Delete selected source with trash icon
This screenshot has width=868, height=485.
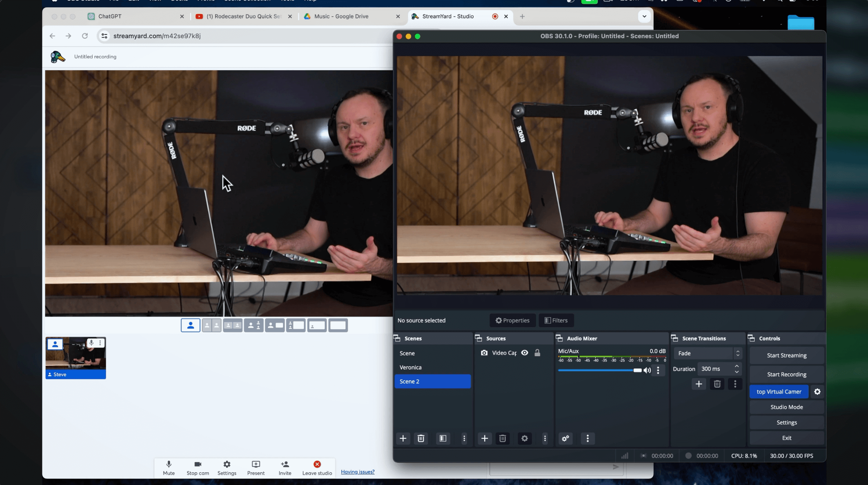click(x=502, y=438)
